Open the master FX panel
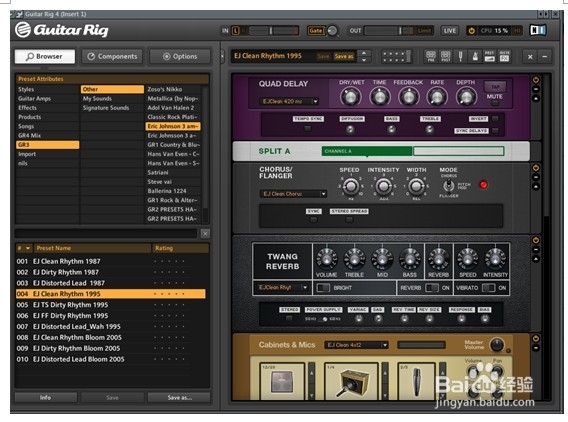568x422 pixels. (x=504, y=57)
